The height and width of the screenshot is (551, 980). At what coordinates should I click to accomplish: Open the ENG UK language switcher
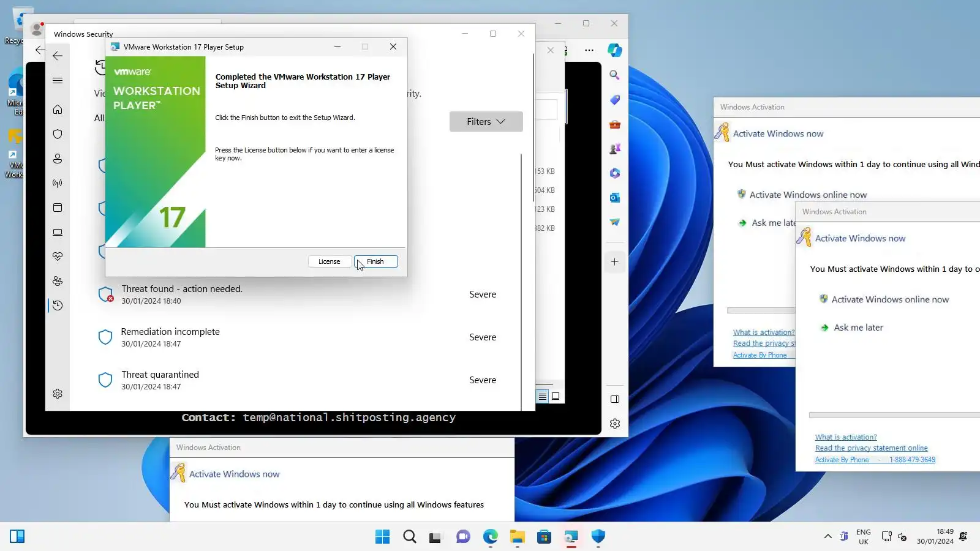pos(864,537)
